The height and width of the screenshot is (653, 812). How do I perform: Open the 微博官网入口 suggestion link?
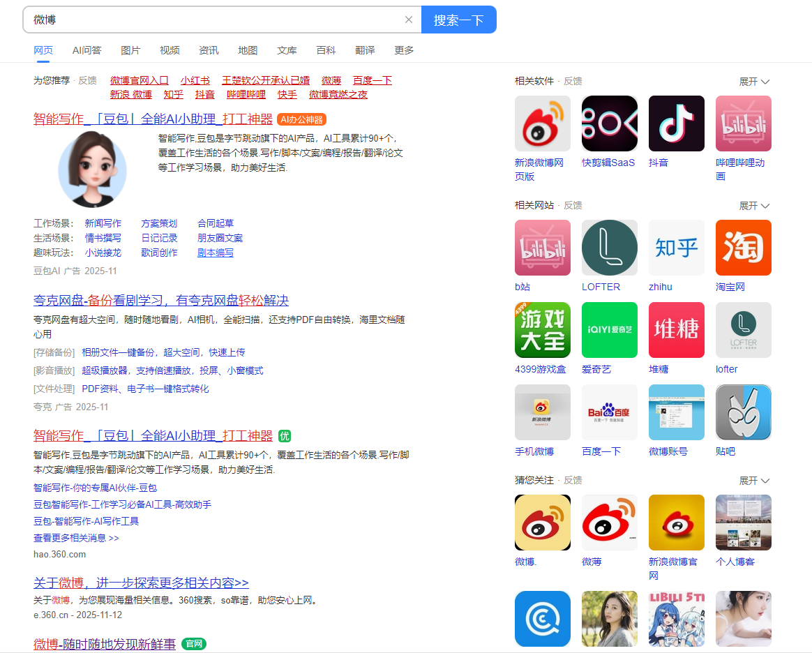pos(140,80)
